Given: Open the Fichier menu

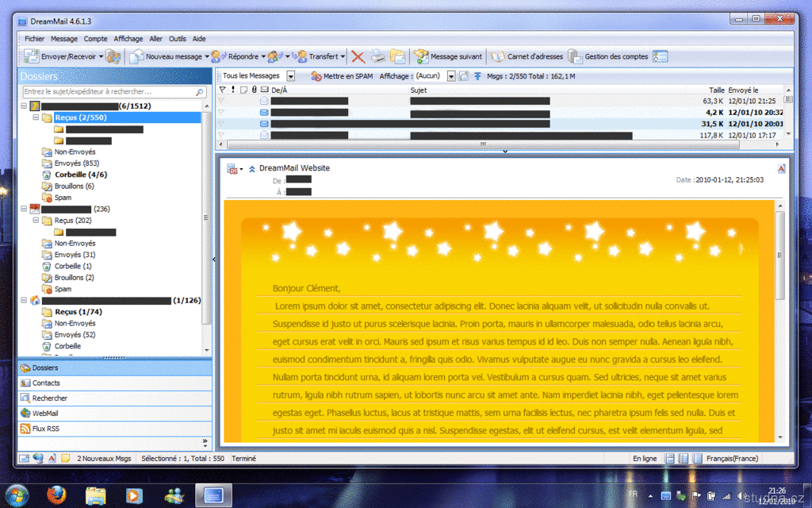Looking at the screenshot, I should point(34,39).
